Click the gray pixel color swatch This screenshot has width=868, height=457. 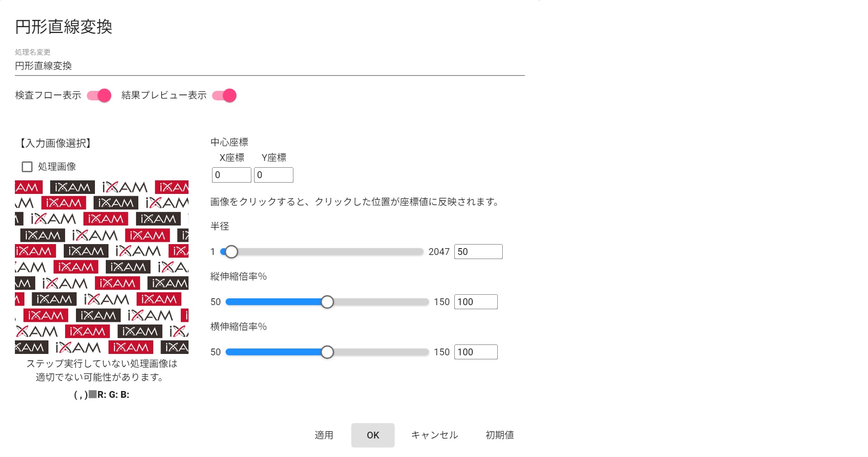93,394
